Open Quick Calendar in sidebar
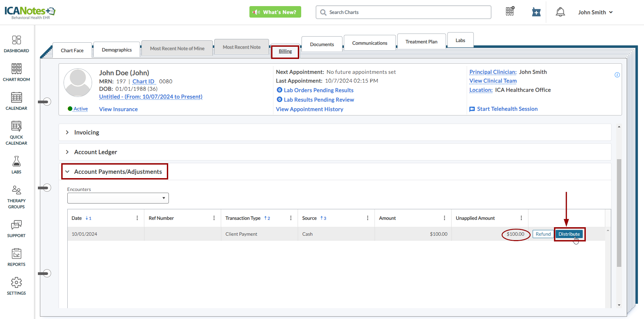The image size is (644, 319). pos(16,133)
